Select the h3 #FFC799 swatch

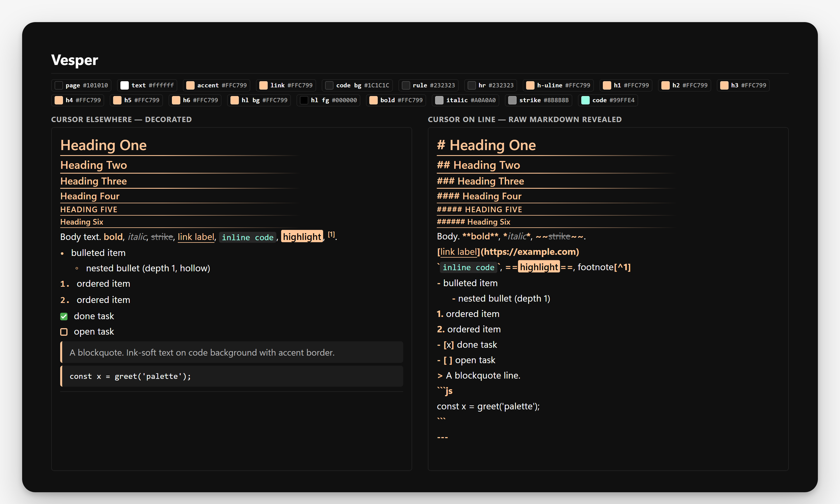pyautogui.click(x=743, y=85)
